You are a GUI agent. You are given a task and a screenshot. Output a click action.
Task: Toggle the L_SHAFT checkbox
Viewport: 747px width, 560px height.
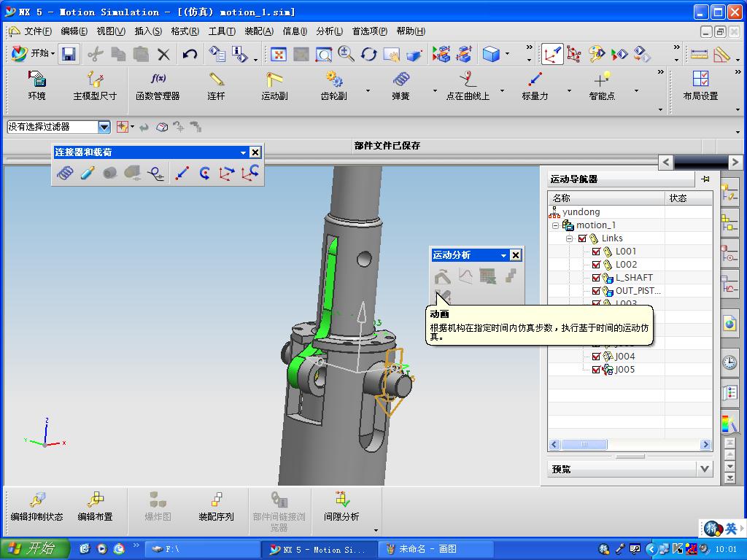(x=596, y=278)
